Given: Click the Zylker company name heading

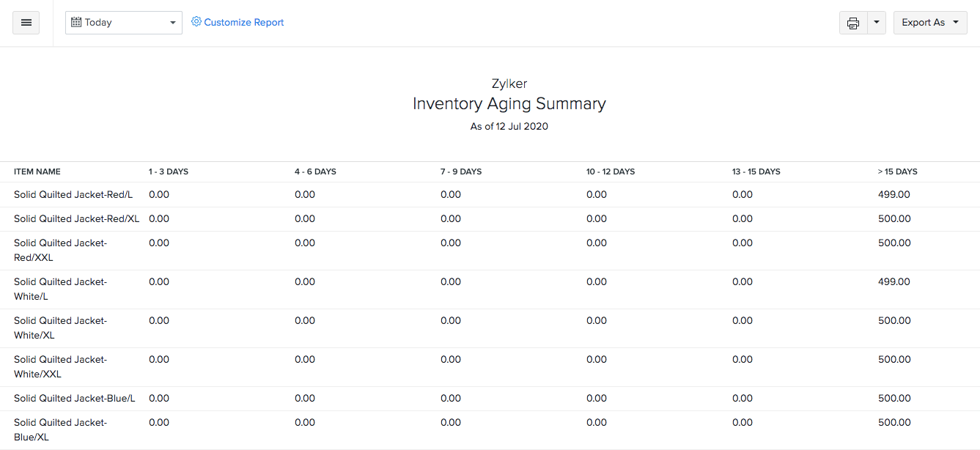Looking at the screenshot, I should [509, 84].
